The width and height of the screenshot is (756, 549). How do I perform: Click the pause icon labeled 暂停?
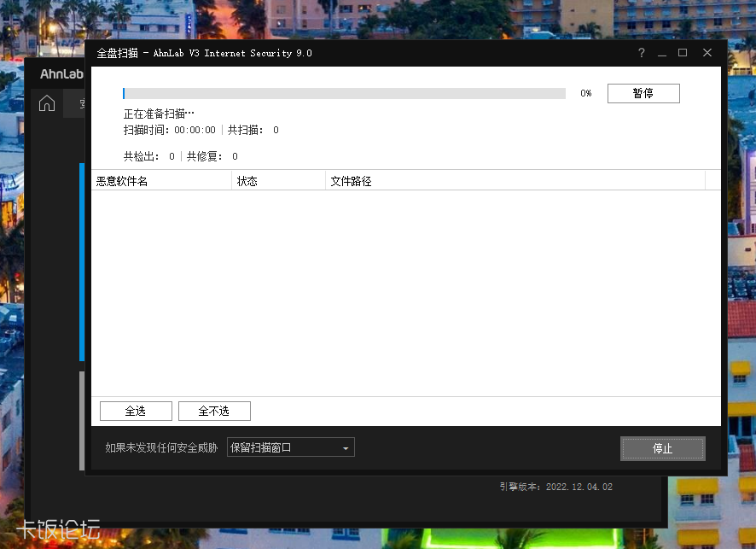643,93
